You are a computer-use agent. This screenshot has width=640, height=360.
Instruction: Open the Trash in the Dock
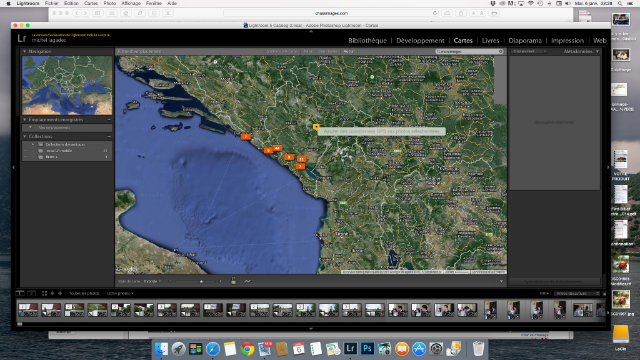click(478, 349)
